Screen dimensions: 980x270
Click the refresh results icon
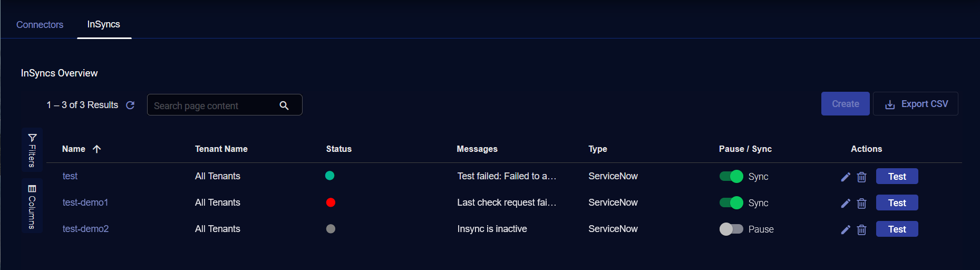click(130, 105)
